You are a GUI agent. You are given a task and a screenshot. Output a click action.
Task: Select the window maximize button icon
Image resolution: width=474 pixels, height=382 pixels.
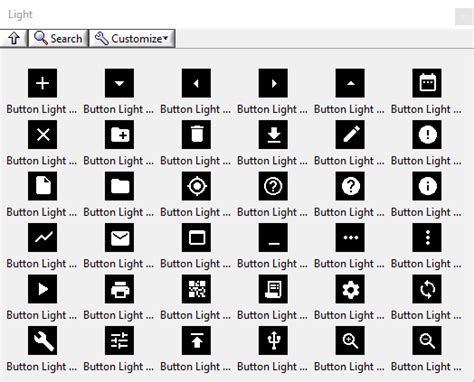pyautogui.click(x=196, y=237)
